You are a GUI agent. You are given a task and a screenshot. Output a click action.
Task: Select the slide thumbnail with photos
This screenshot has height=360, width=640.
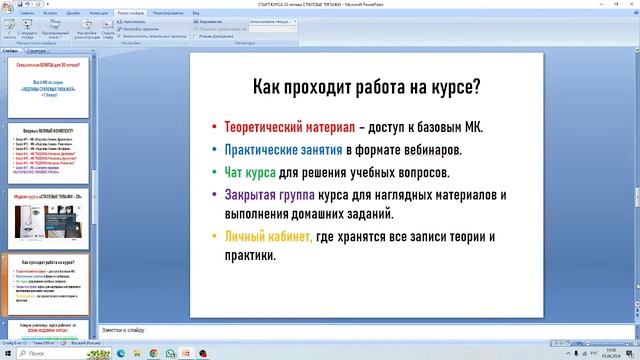tap(48, 219)
